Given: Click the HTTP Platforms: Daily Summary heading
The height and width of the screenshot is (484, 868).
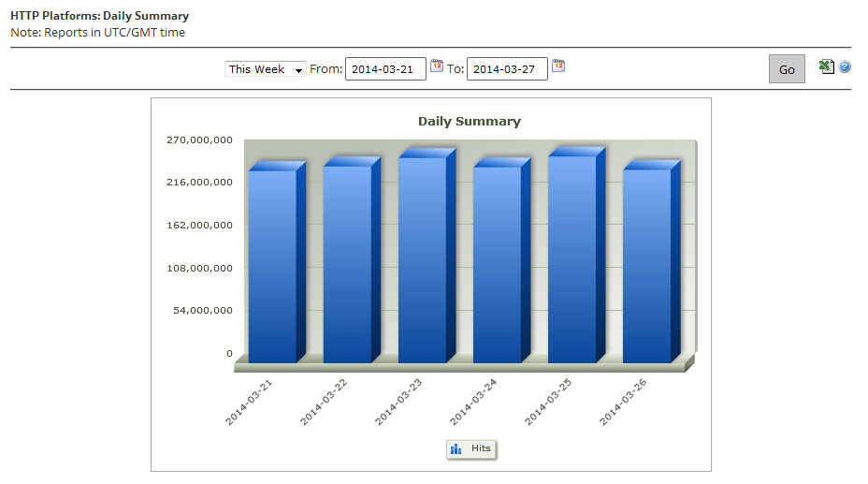Looking at the screenshot, I should 99,16.
